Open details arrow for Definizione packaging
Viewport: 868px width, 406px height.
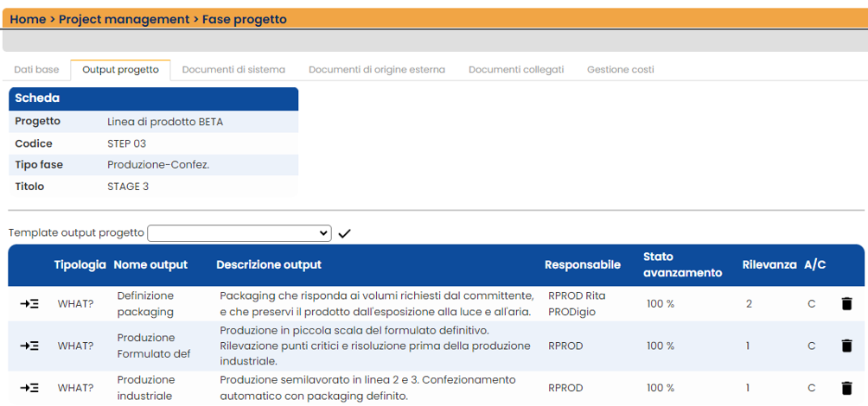point(29,304)
